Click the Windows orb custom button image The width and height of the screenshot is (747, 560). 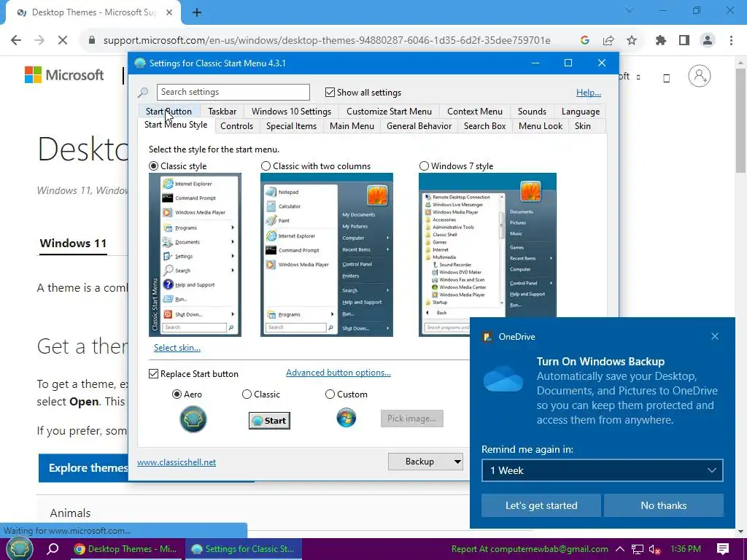pos(347,418)
